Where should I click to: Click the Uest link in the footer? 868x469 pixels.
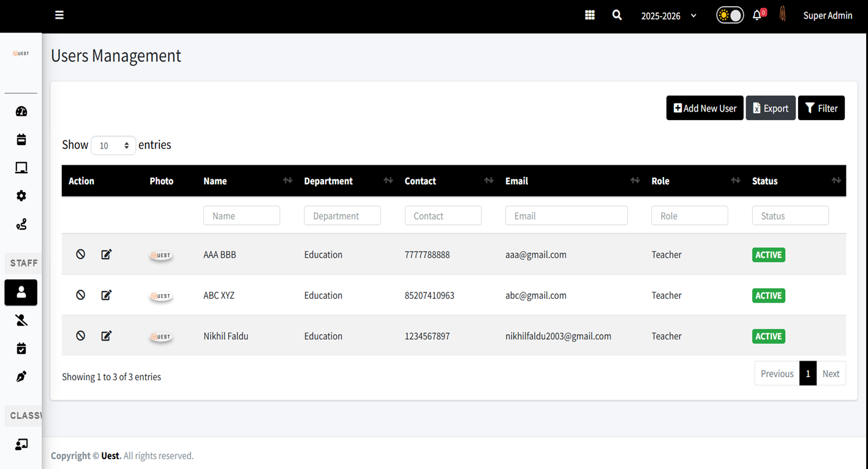click(x=110, y=456)
